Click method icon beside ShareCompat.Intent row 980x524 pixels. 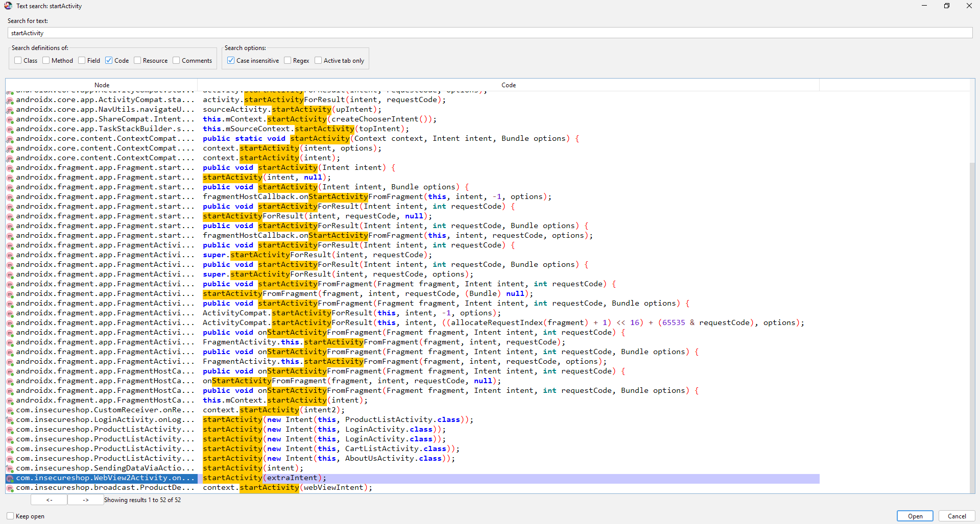pos(10,120)
